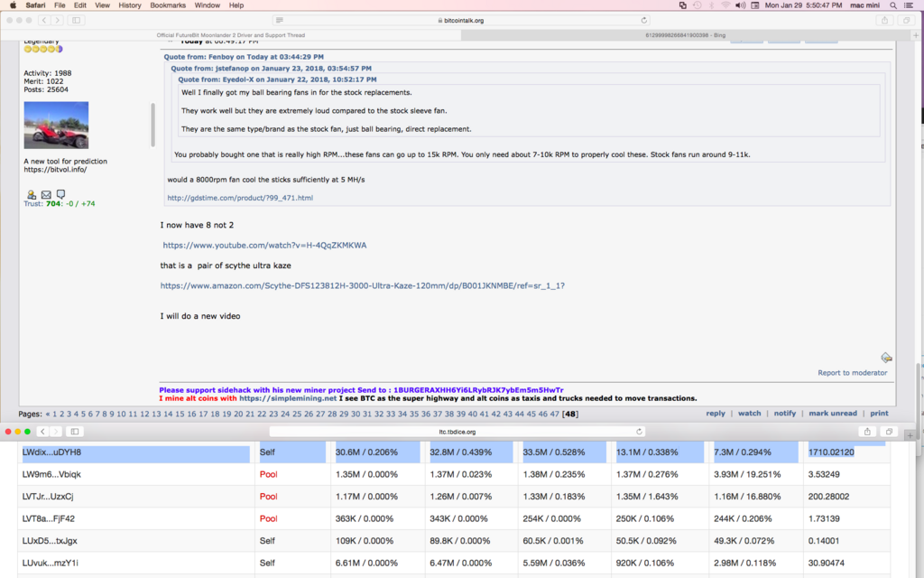
Task: Click the print link for the thread
Action: 879,414
